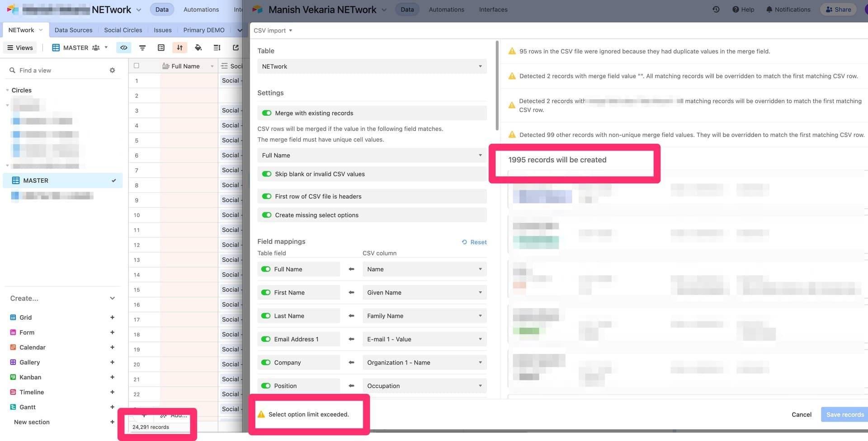Click the paint bucket color icon
The width and height of the screenshot is (868, 441).
click(198, 47)
